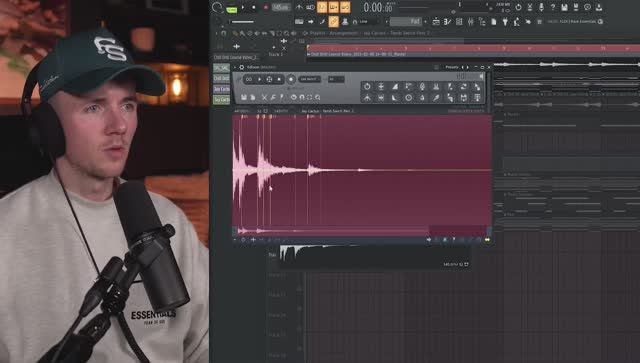Click Edison undo circular arrow icon

[293, 97]
